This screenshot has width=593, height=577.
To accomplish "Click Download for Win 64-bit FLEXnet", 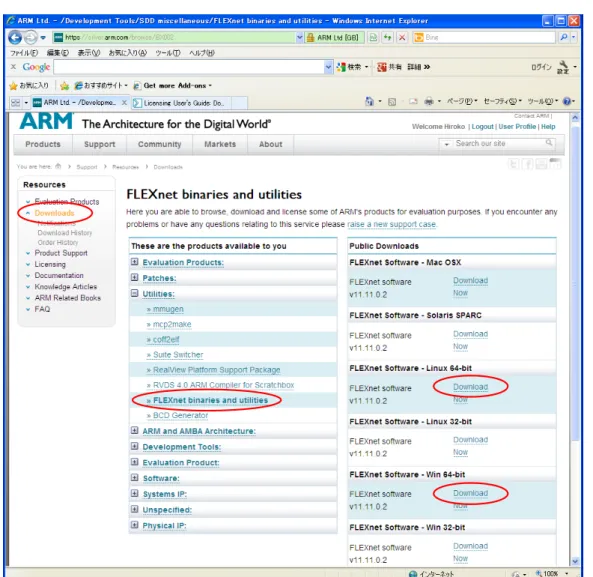I will [470, 493].
